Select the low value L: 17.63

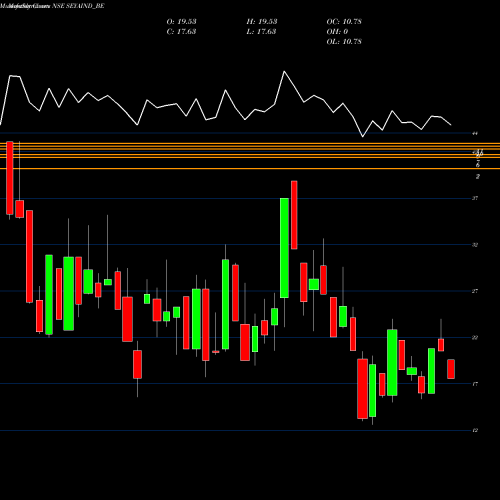pyautogui.click(x=261, y=31)
